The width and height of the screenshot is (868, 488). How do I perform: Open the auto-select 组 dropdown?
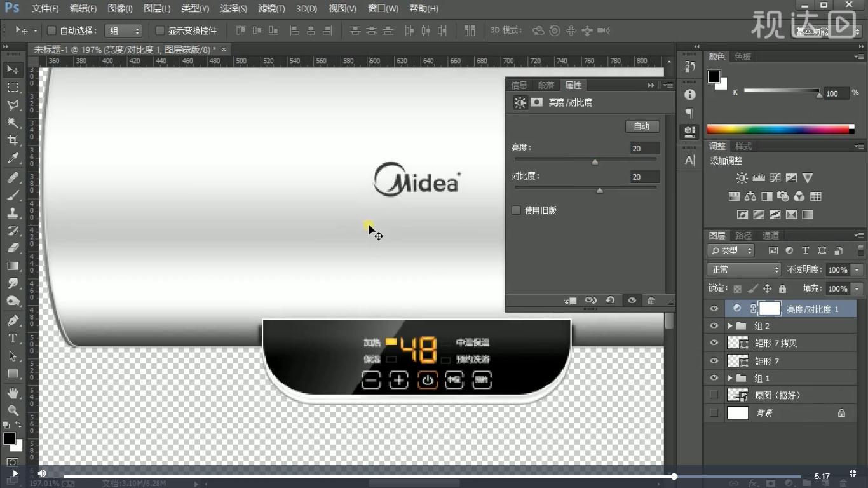click(x=124, y=30)
